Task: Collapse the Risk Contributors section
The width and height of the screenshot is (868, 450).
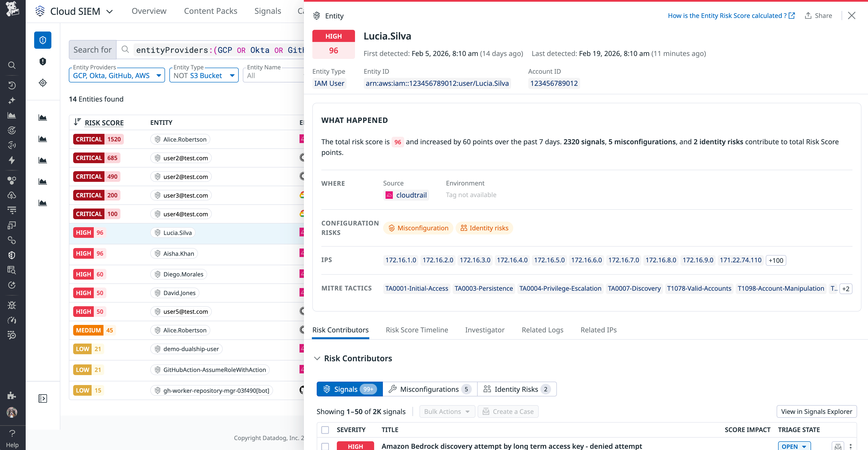Action: click(x=317, y=358)
